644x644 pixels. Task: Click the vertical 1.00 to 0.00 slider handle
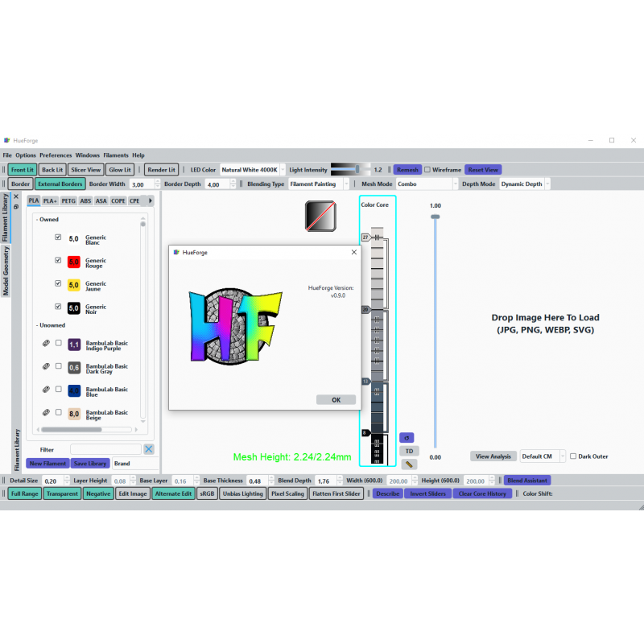point(436,217)
